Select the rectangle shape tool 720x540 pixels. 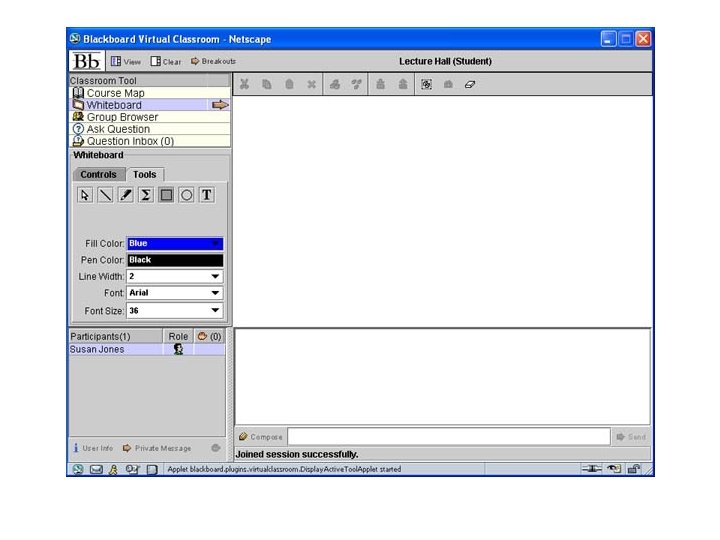point(166,195)
